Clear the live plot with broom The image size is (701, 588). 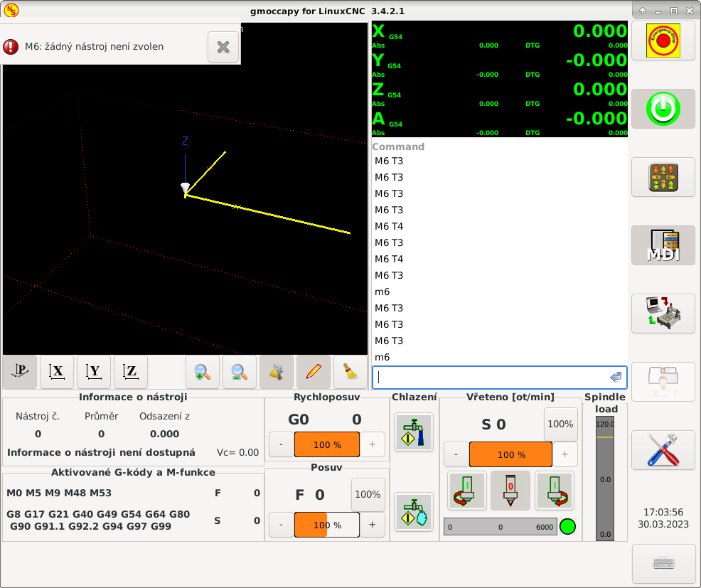(x=350, y=371)
